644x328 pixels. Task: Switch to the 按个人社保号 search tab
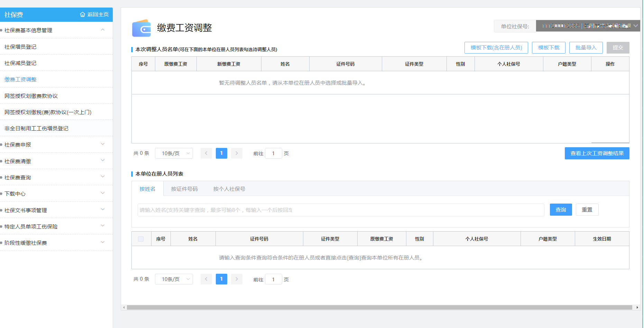click(x=229, y=189)
